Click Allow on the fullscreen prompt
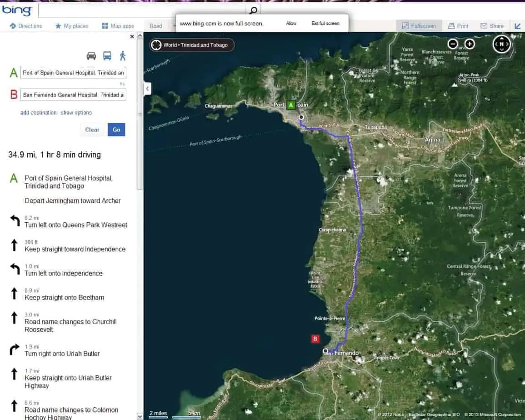The height and width of the screenshot is (420, 525). pyautogui.click(x=291, y=23)
